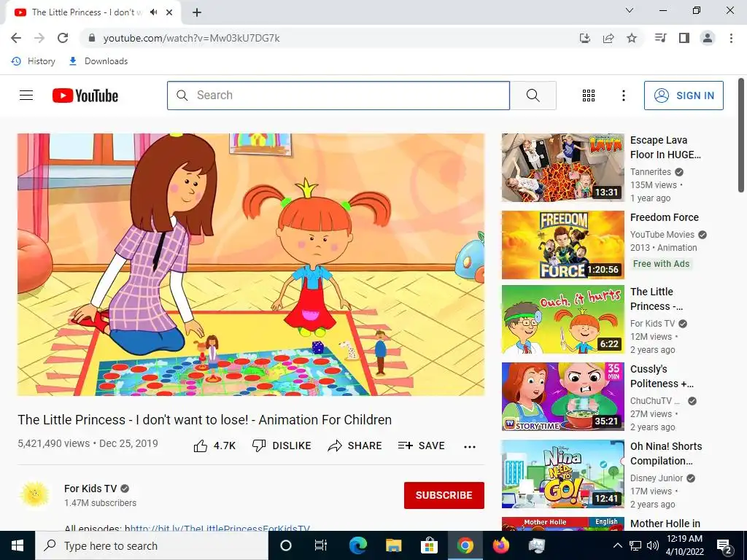
Task: Open Microsoft Edge from taskbar
Action: point(357,545)
